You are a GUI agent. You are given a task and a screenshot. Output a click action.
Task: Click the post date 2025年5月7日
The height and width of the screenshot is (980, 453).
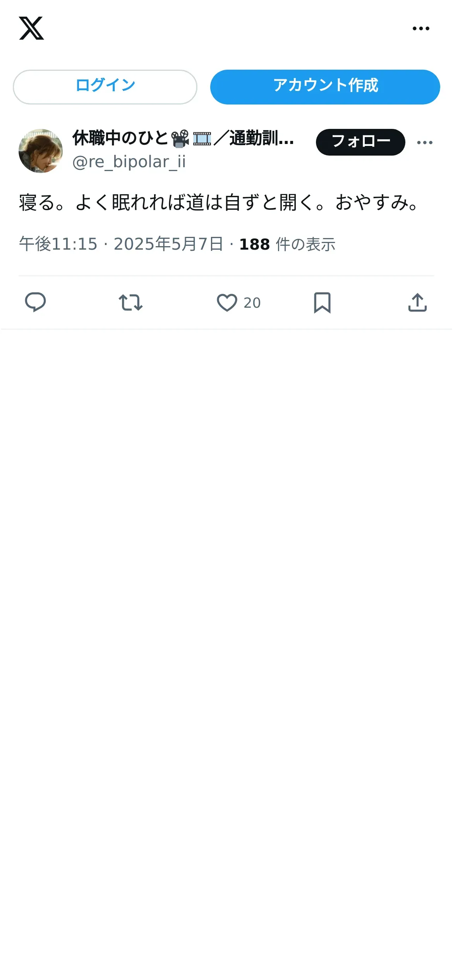click(x=168, y=244)
